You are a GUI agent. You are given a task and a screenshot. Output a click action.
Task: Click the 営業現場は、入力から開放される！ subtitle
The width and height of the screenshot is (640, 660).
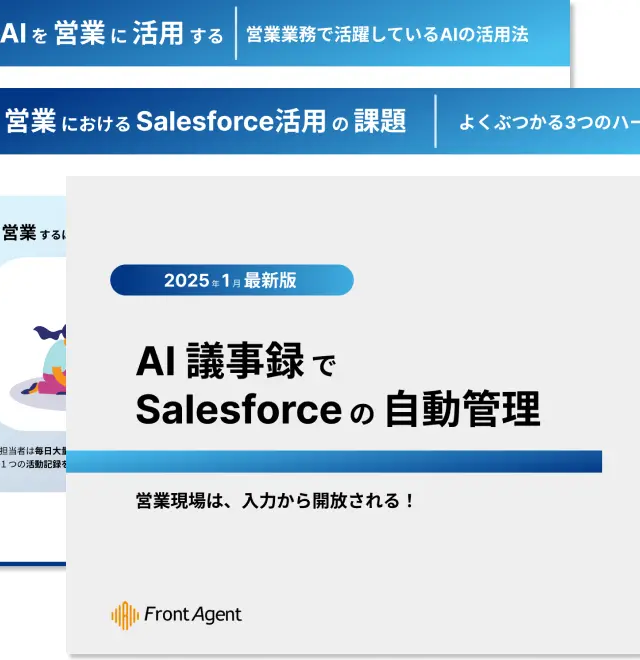pyautogui.click(x=274, y=501)
